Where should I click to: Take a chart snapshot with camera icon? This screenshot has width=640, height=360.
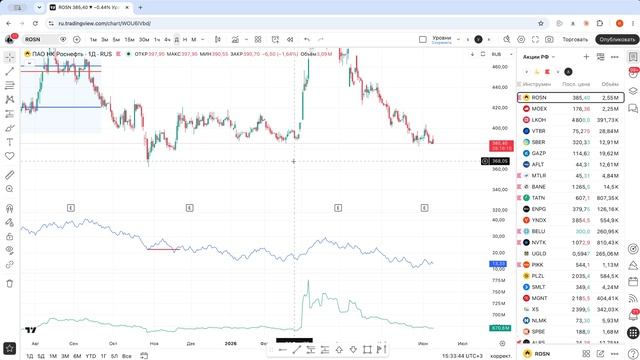[549, 40]
